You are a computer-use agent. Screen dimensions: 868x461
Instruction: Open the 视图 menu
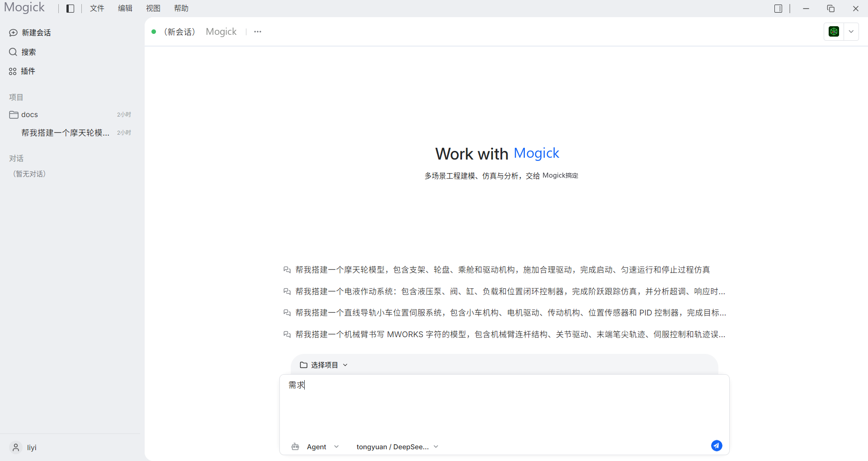[153, 9]
